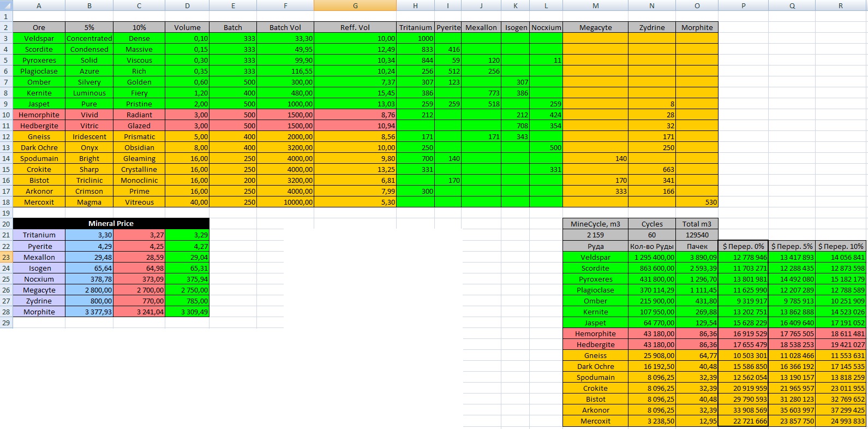Click the value '20 919 959'
The image size is (868, 429).
coord(743,388)
